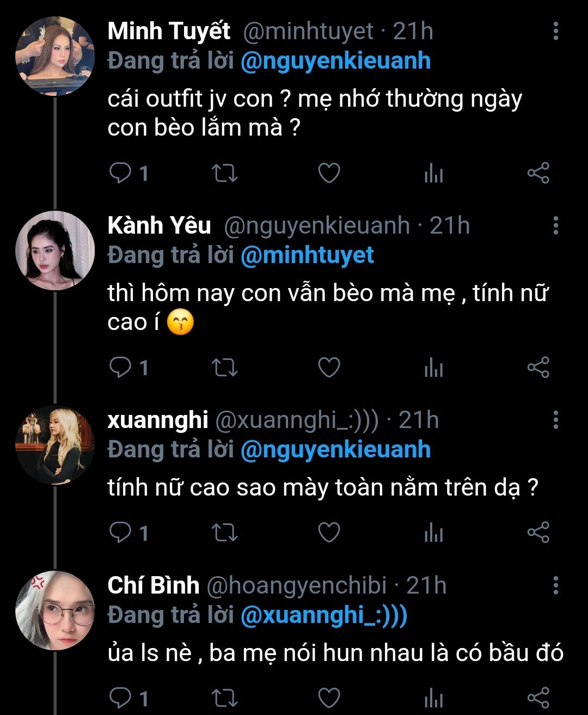Open xuannghi's profile avatar
Viewport: 588px width, 715px height.
[55, 445]
